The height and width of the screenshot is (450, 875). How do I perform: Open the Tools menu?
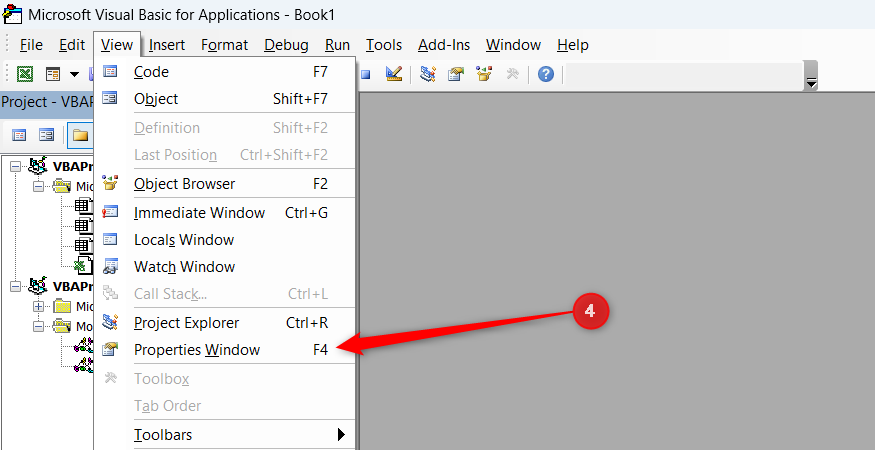[384, 45]
